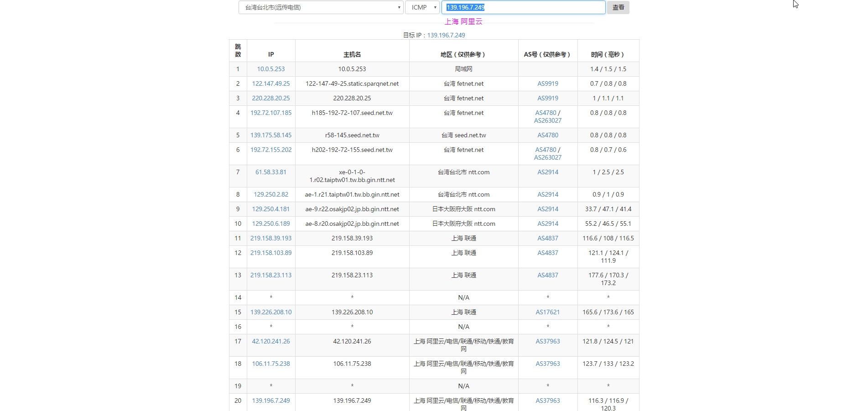This screenshot has width=868, height=411.
Task: Open AS4837 link in hop 13 row
Action: coord(548,275)
